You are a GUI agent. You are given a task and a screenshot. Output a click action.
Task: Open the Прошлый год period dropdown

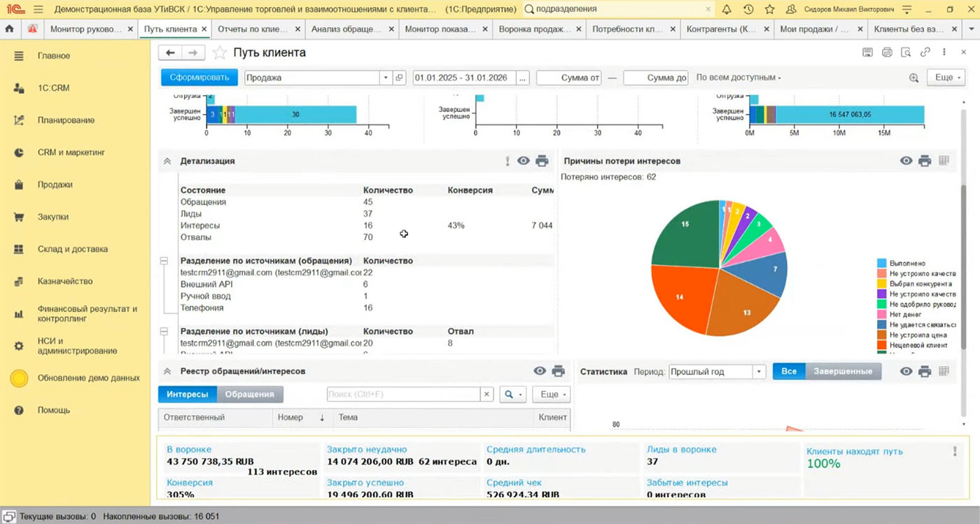[x=759, y=371]
